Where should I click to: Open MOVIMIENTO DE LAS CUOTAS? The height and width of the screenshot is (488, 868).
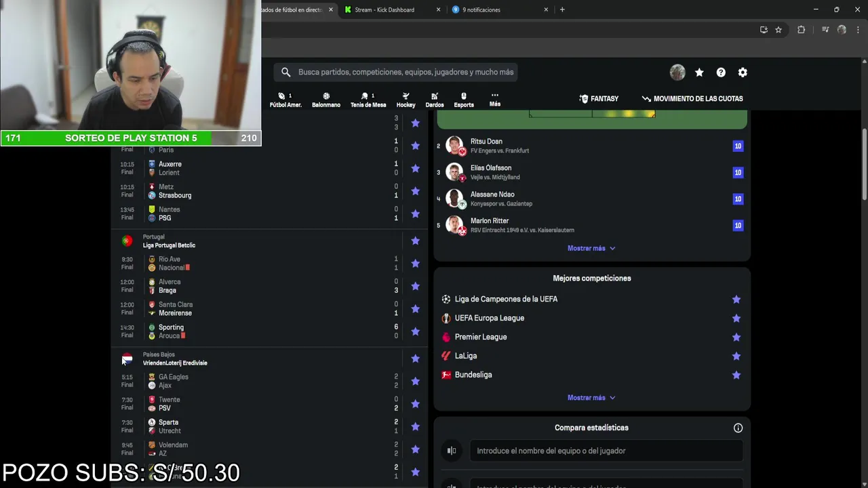692,99
